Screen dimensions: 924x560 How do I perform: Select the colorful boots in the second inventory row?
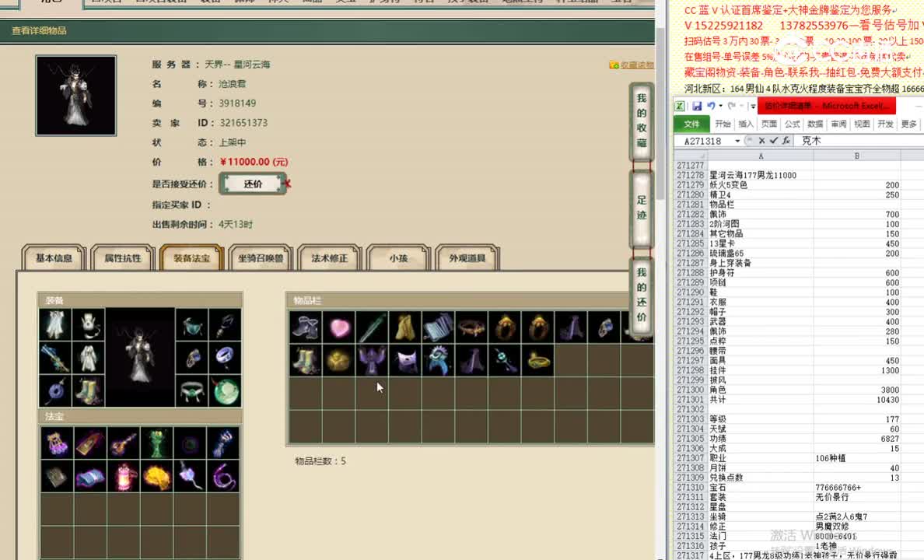(x=306, y=360)
